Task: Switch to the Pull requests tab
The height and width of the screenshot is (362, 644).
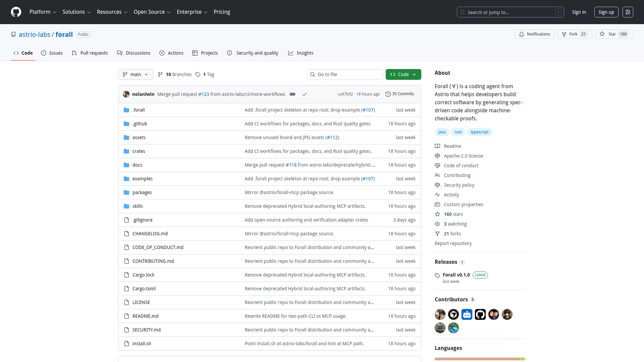Action: click(90, 53)
